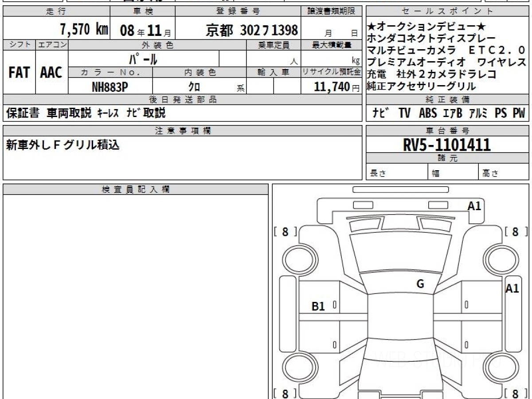
Task: Click the 注意事項欄 header
Action: point(183,130)
